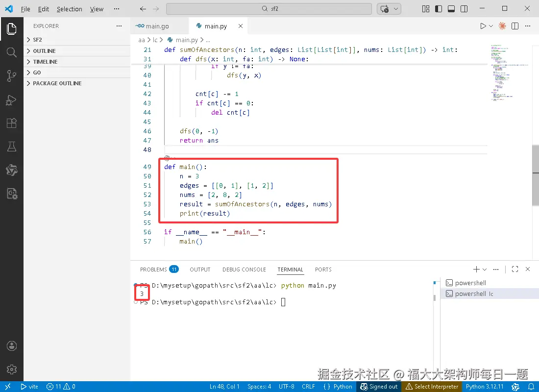Select Python language mode in status bar
Image resolution: width=539 pixels, height=392 pixels.
click(338, 387)
